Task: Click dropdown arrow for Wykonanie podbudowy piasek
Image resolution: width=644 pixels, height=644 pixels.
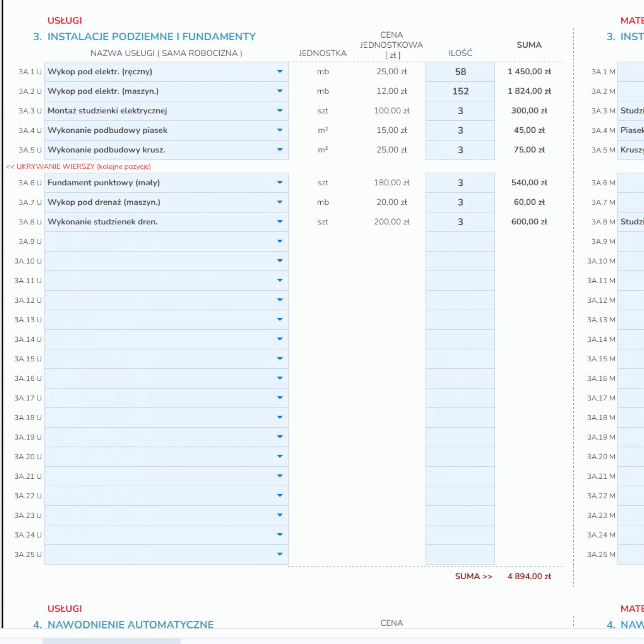Action: (280, 130)
